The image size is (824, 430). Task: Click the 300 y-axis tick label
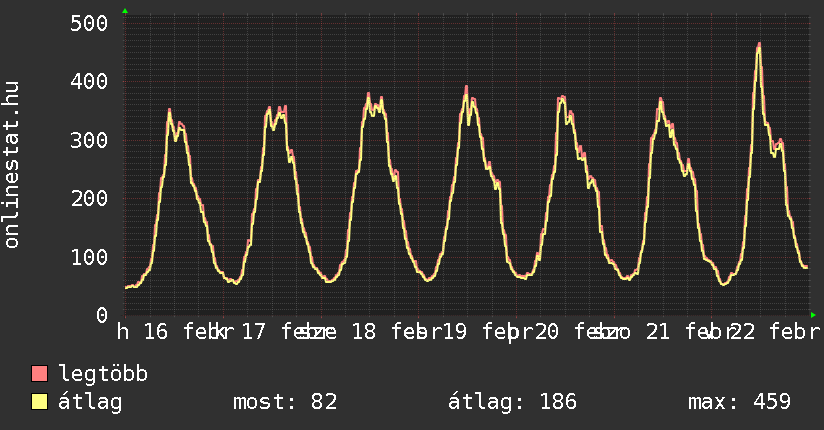87,140
